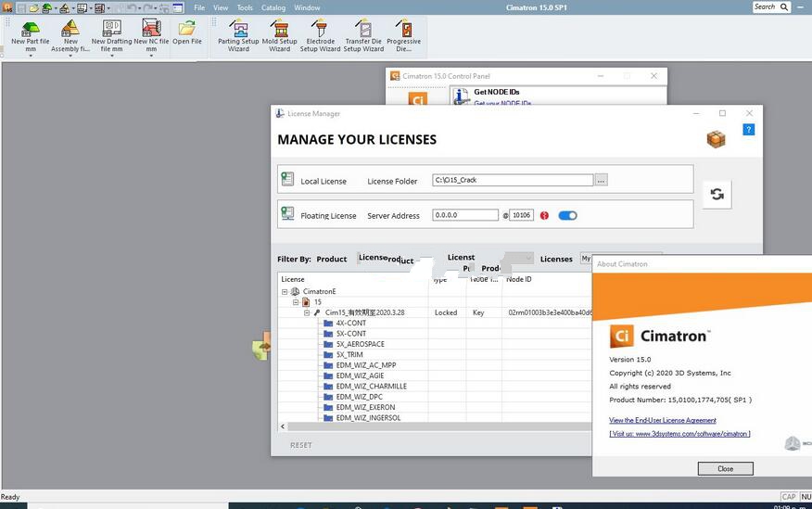Image resolution: width=812 pixels, height=509 pixels.
Task: Open dropdown arrow under New Drafting file mm
Action: click(111, 56)
